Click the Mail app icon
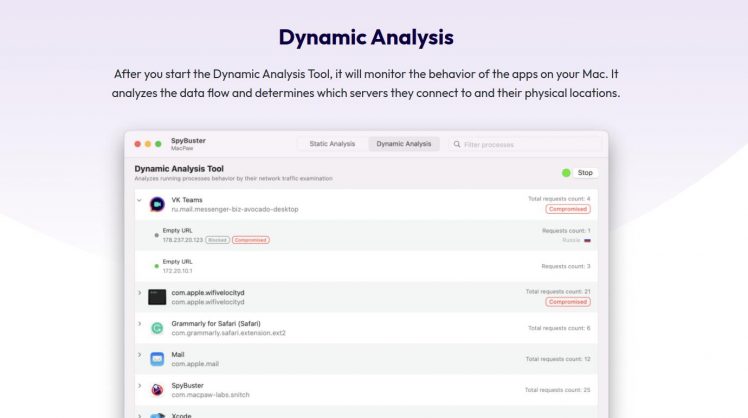The width and height of the screenshot is (748, 418). pos(157,359)
